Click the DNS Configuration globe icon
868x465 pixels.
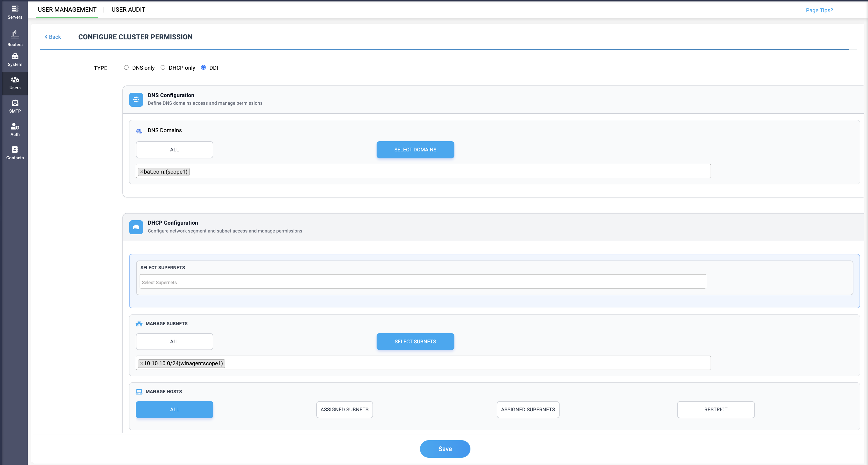pyautogui.click(x=136, y=99)
